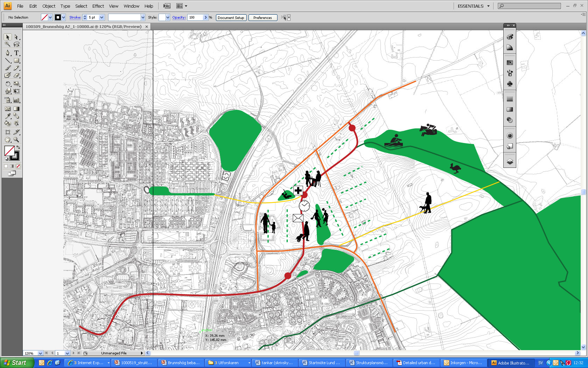The height and width of the screenshot is (368, 588).
Task: Open the File menu
Action: pos(20,6)
